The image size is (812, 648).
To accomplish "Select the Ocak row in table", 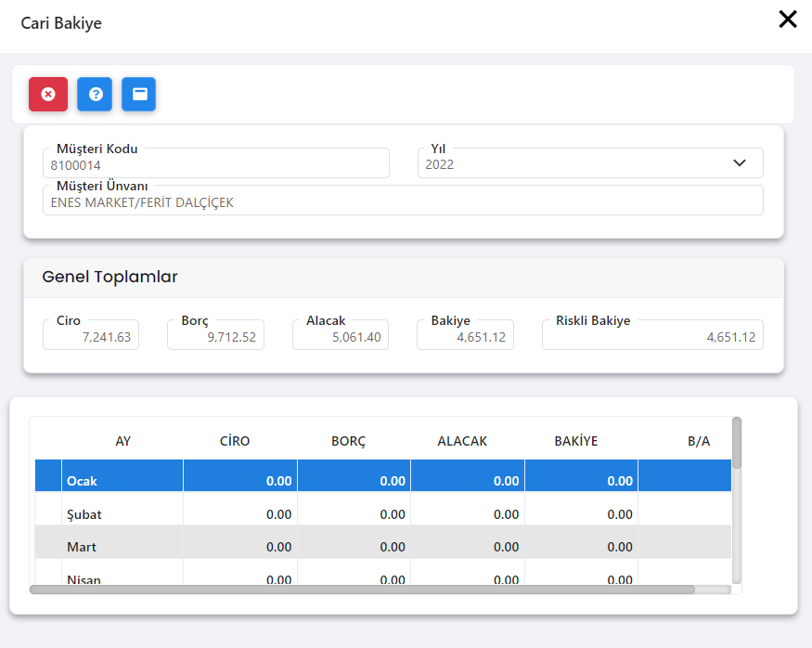I will coord(122,481).
